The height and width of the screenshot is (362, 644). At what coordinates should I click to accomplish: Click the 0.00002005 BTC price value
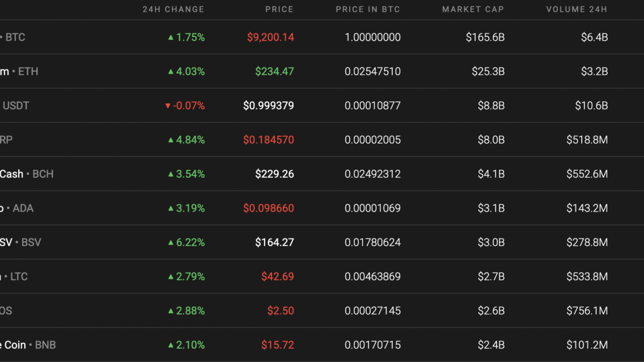[x=373, y=140]
